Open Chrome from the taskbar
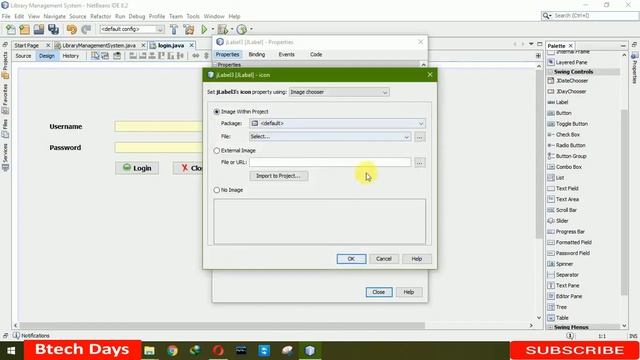This screenshot has width=640, height=360. 172,351
